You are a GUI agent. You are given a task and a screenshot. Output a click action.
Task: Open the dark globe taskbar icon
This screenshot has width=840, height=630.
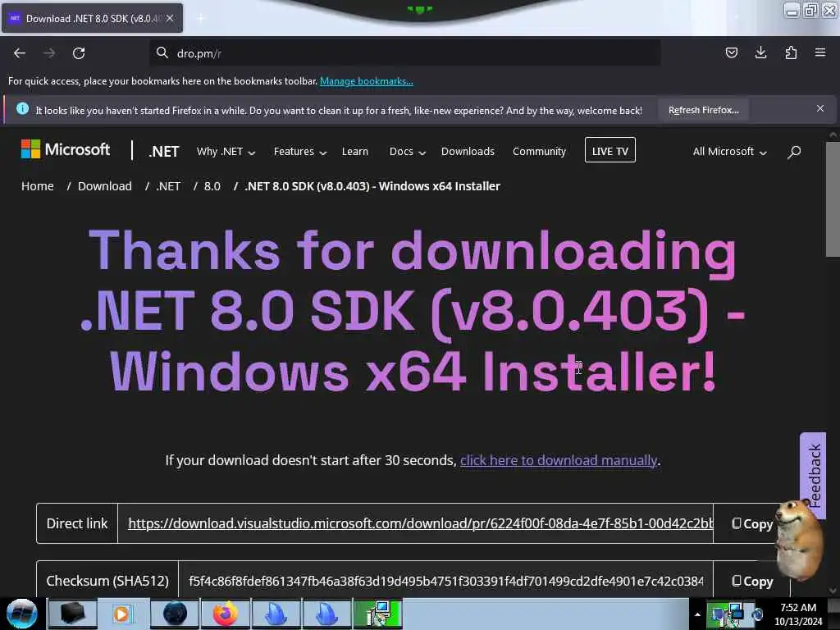click(x=175, y=614)
